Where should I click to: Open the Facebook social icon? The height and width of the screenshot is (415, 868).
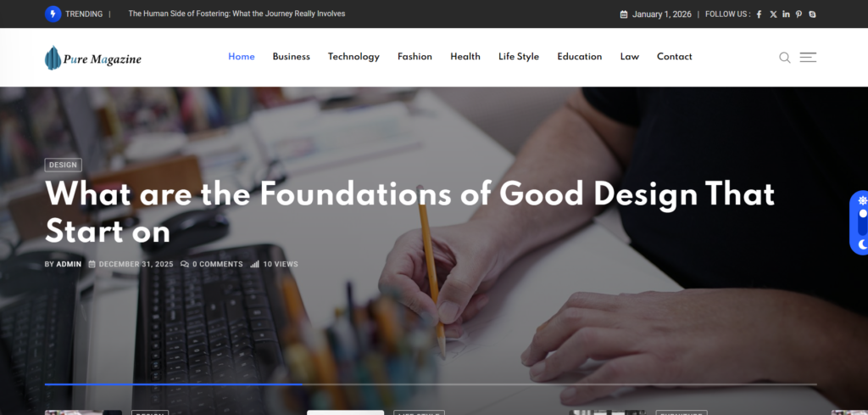click(x=759, y=14)
